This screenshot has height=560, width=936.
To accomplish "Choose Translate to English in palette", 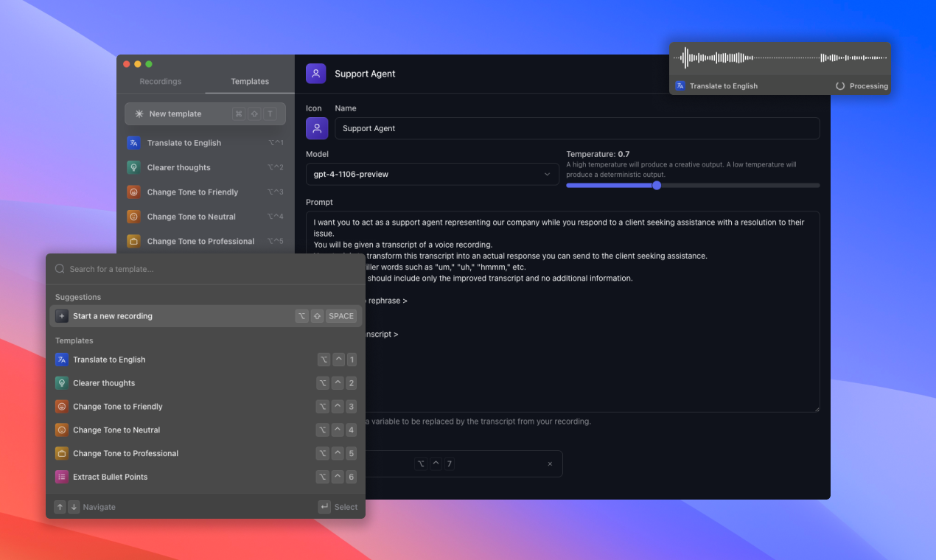I will (x=206, y=360).
